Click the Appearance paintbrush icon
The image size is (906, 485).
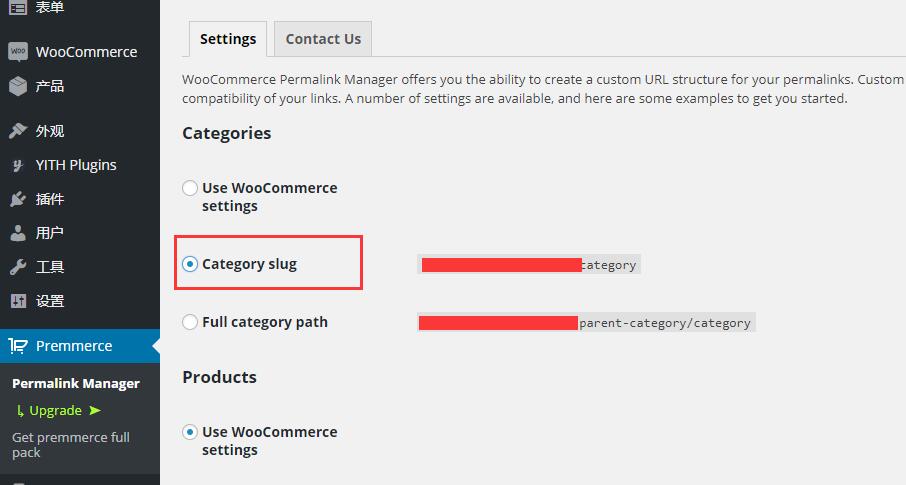tap(18, 131)
